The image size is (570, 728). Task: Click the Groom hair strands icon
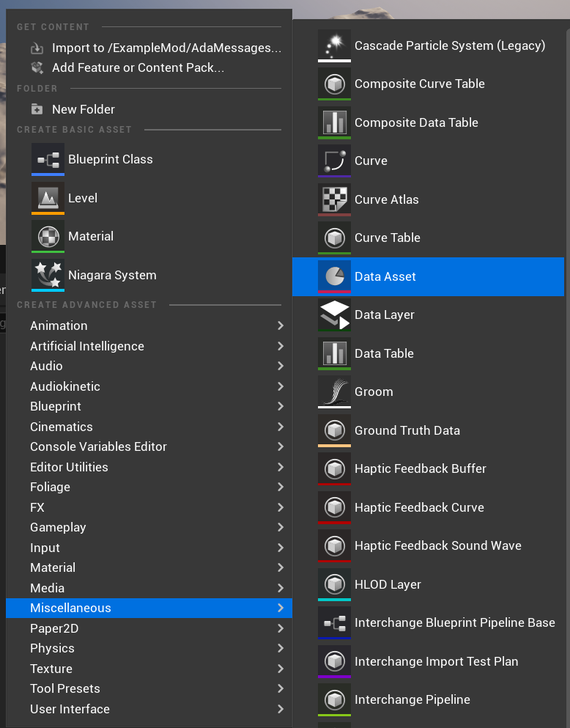[x=334, y=391]
